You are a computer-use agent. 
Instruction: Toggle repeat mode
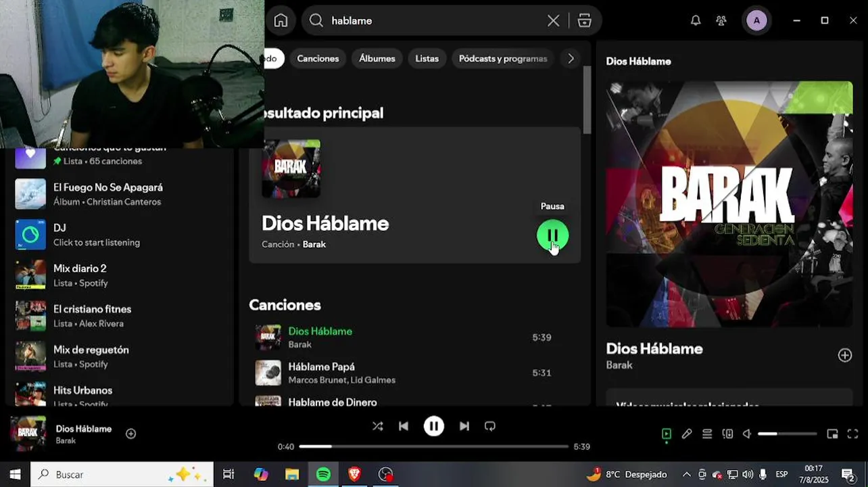[x=490, y=426]
